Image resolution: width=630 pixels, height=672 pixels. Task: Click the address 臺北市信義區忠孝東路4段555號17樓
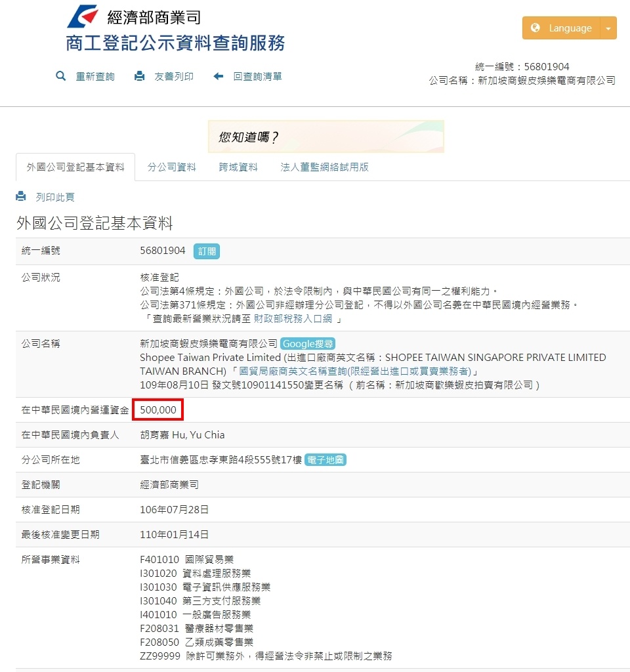click(x=221, y=460)
